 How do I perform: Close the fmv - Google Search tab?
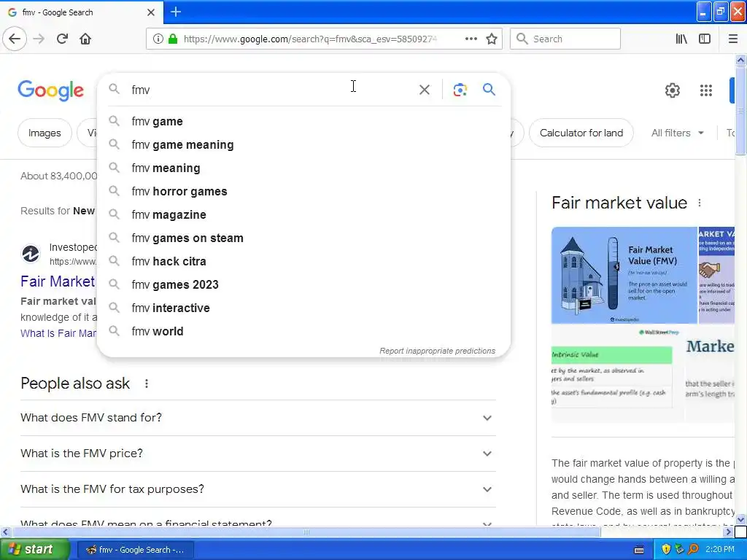[x=150, y=12]
